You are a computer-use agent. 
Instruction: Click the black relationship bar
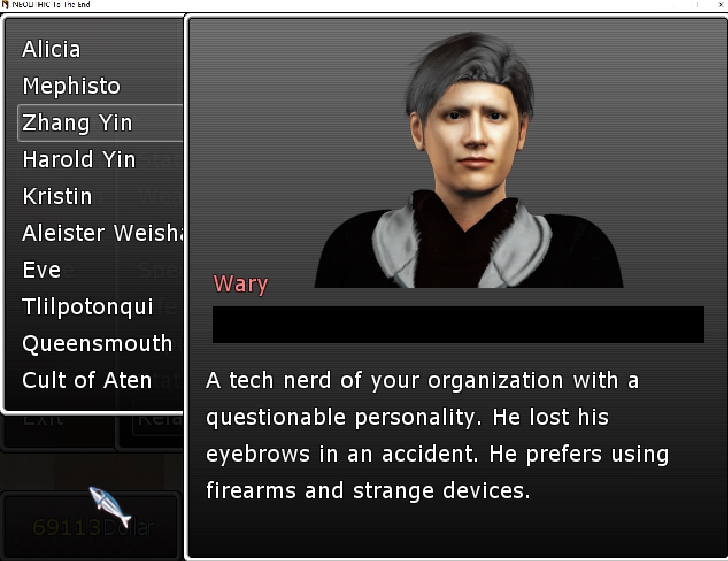458,325
